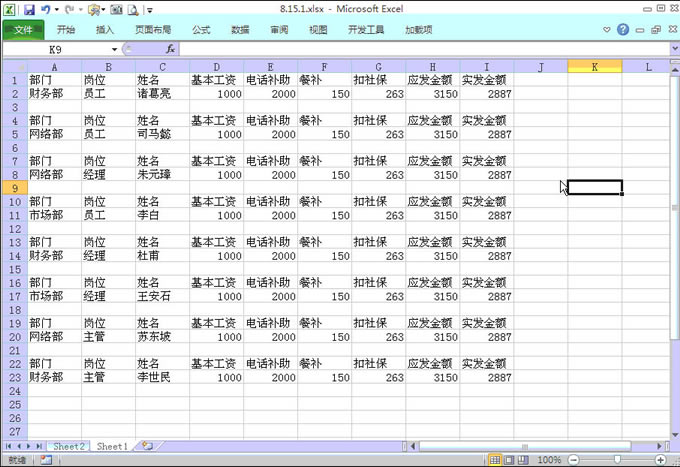This screenshot has width=680, height=467.
Task: Switch to the 加载项 ribbon tab
Action: [x=418, y=29]
